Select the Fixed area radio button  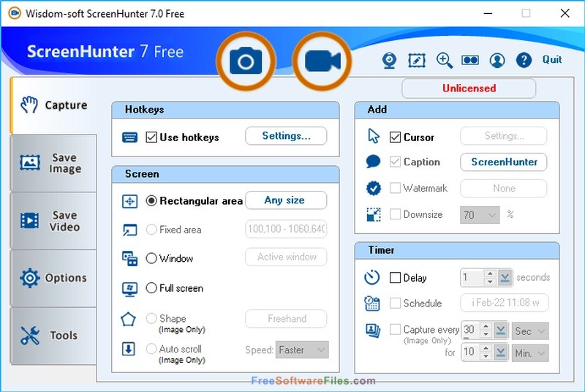point(151,230)
